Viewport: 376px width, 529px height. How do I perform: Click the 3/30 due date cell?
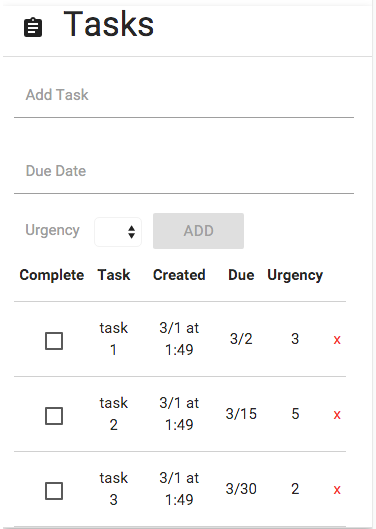[x=241, y=489]
